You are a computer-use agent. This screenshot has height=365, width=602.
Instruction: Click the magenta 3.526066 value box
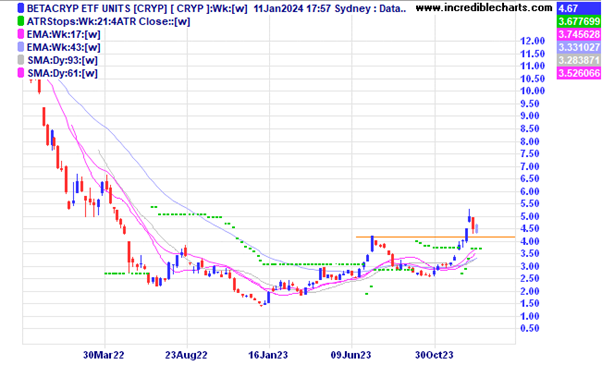579,73
